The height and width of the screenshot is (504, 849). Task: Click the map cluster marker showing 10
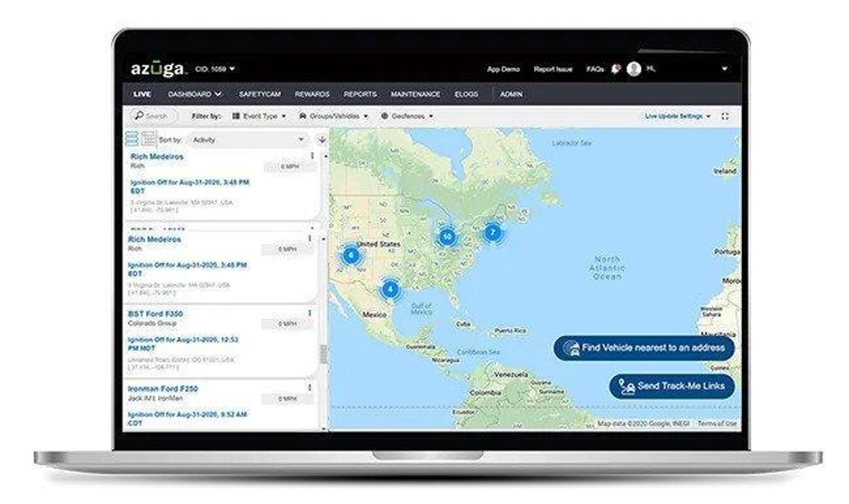(446, 237)
